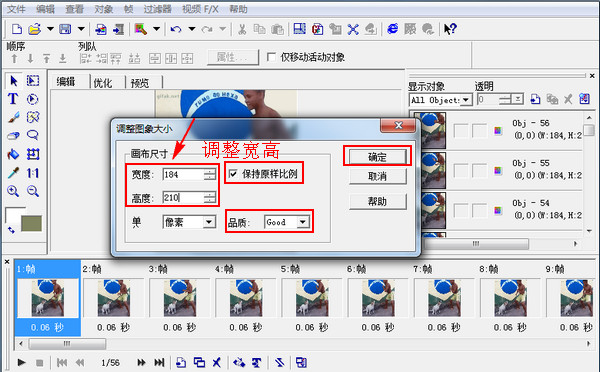This screenshot has width=600, height=372.
Task: Click the olive background color swatch
Action: point(31,224)
